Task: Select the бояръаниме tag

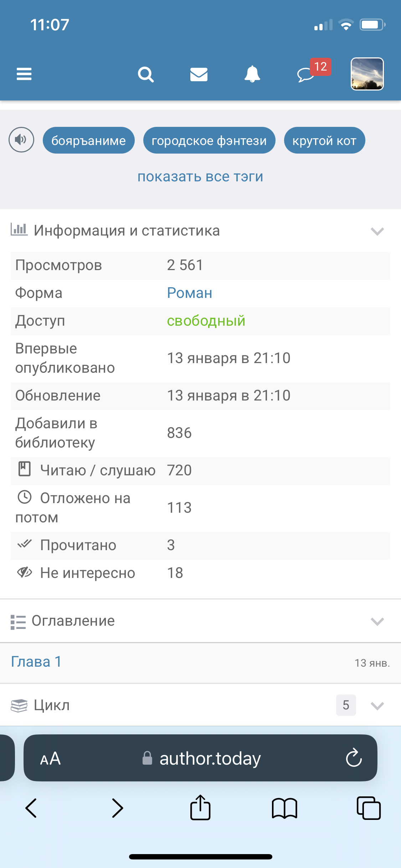Action: pyautogui.click(x=88, y=140)
